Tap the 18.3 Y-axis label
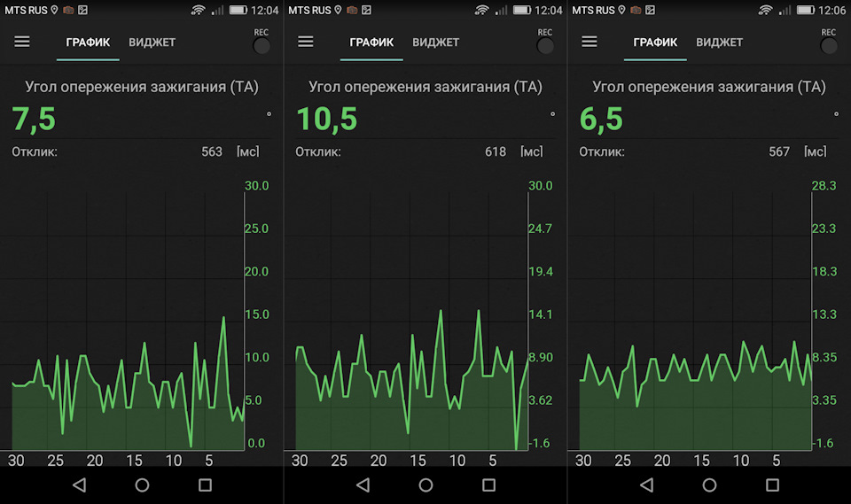 coord(824,271)
